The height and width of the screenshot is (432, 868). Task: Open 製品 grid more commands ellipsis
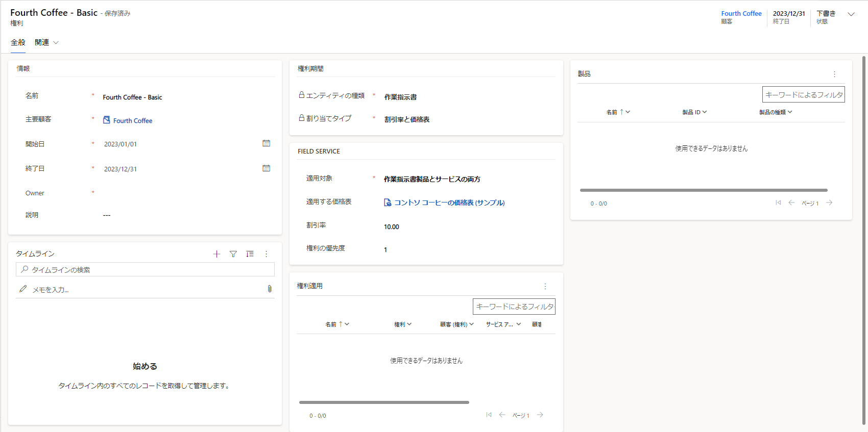[834, 74]
